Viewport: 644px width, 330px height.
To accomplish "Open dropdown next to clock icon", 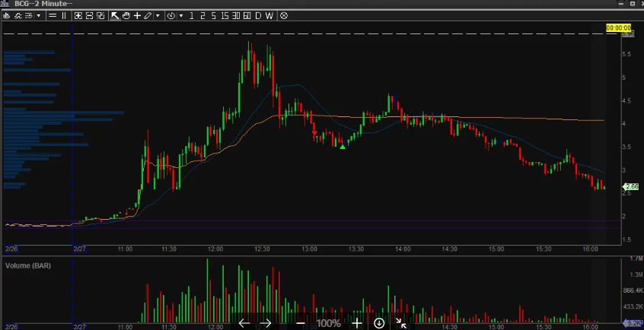I will 181,16.
